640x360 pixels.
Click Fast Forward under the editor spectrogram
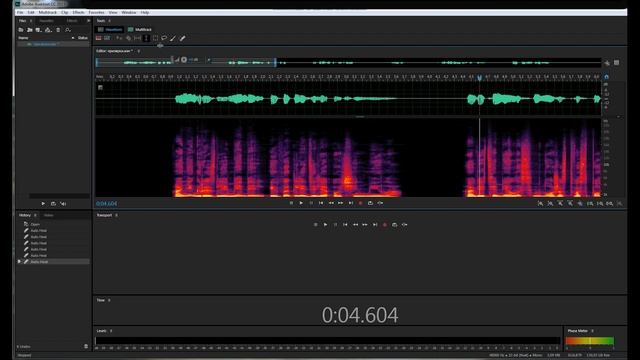pyautogui.click(x=341, y=203)
